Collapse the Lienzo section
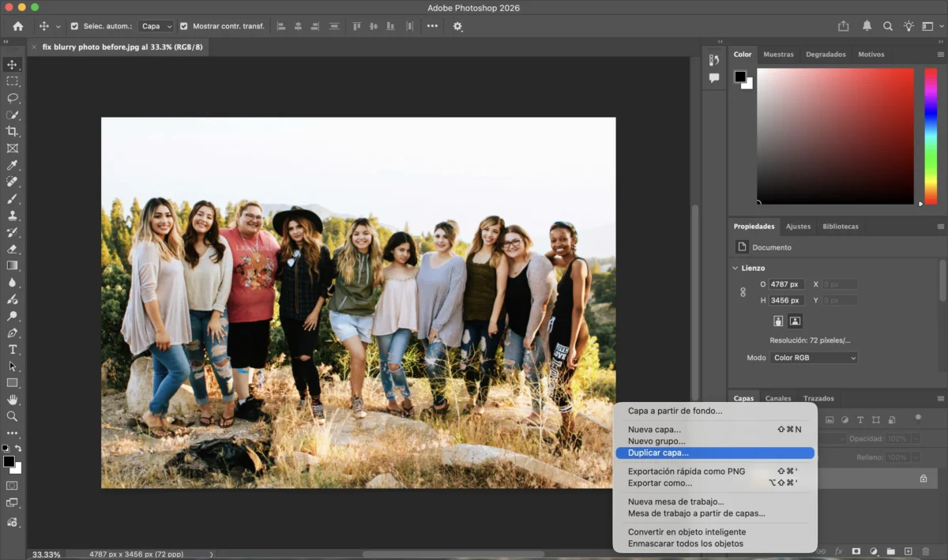 click(x=735, y=268)
